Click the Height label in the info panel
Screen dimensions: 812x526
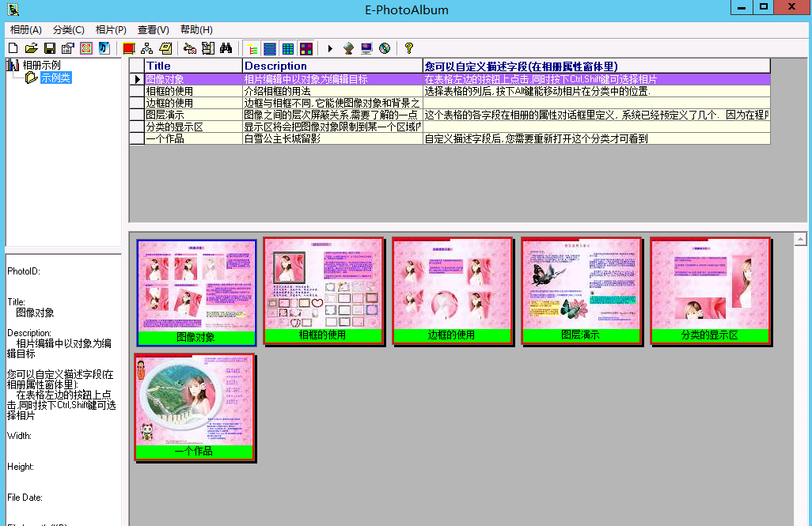(x=21, y=467)
